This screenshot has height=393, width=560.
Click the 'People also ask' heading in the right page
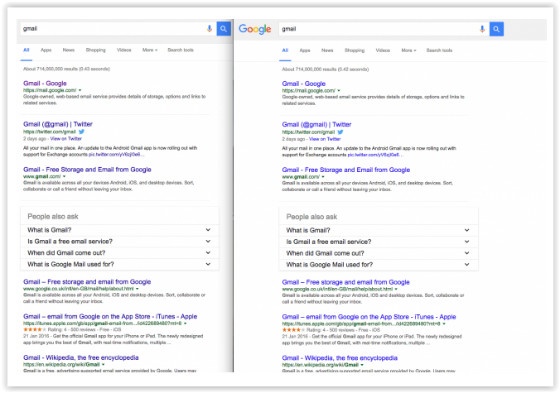tap(312, 217)
